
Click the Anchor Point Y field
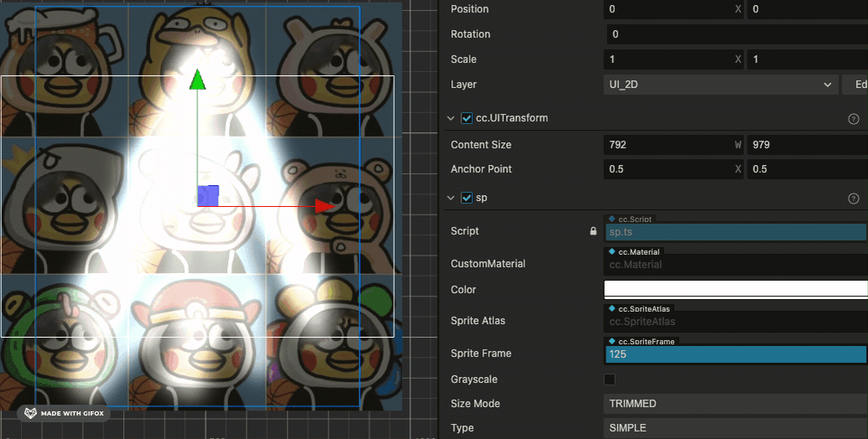click(808, 169)
